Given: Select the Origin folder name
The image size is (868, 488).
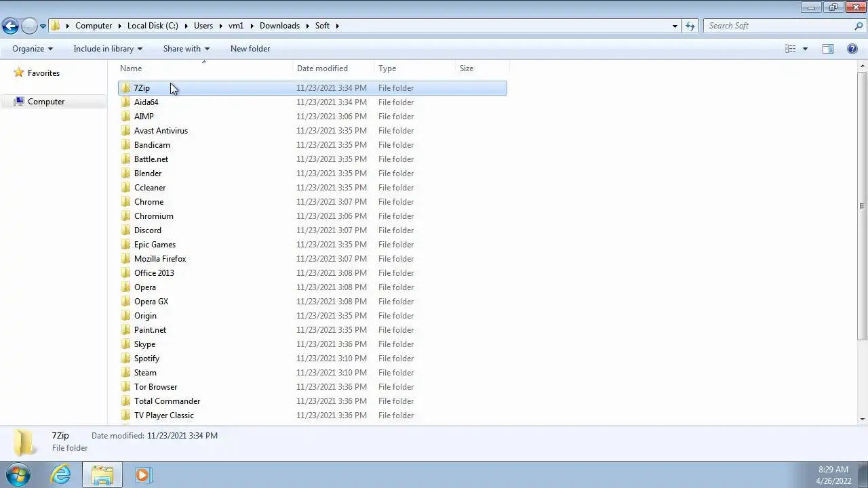Looking at the screenshot, I should click(x=145, y=316).
